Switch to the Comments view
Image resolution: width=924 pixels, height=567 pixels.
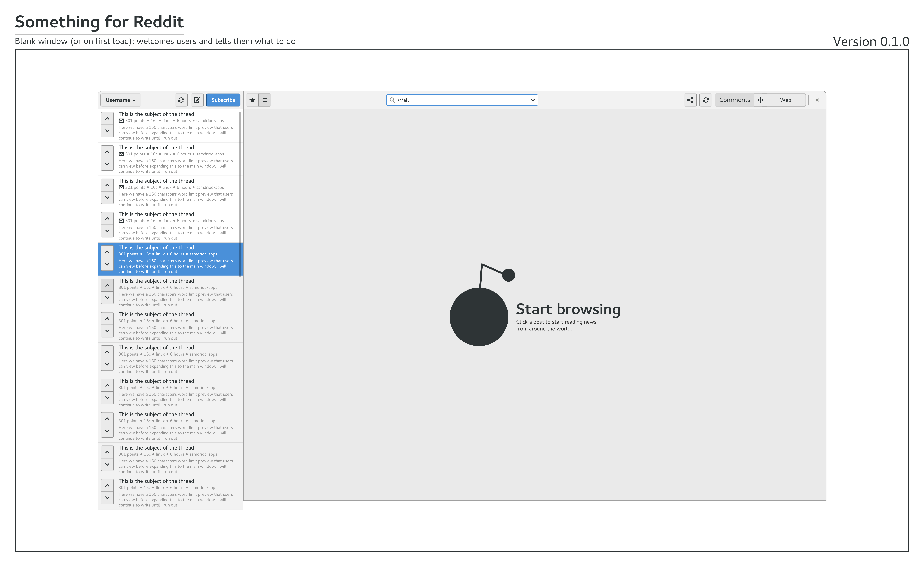pos(734,100)
